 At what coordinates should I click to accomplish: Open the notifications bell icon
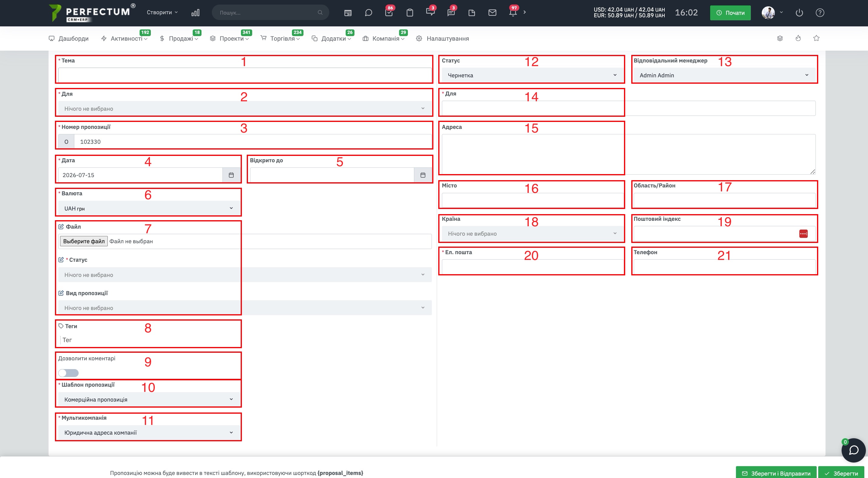point(513,13)
